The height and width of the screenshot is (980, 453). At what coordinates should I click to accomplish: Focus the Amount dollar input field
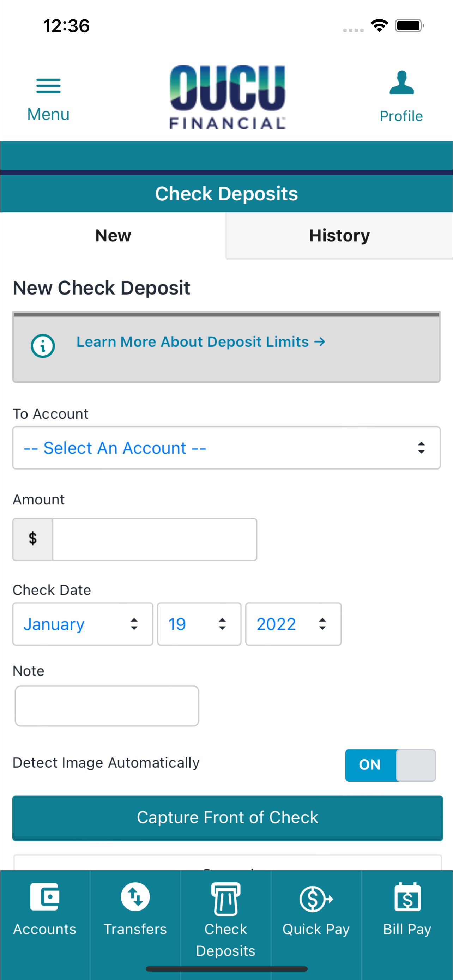click(x=155, y=539)
